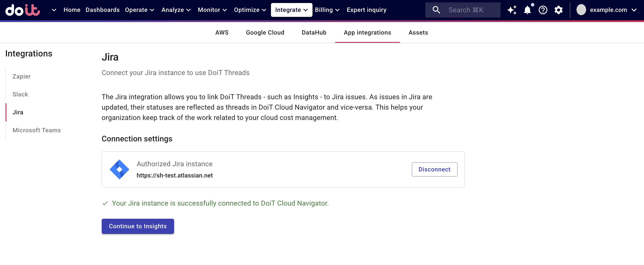Expand the Operate menu
The image size is (644, 265).
click(139, 10)
